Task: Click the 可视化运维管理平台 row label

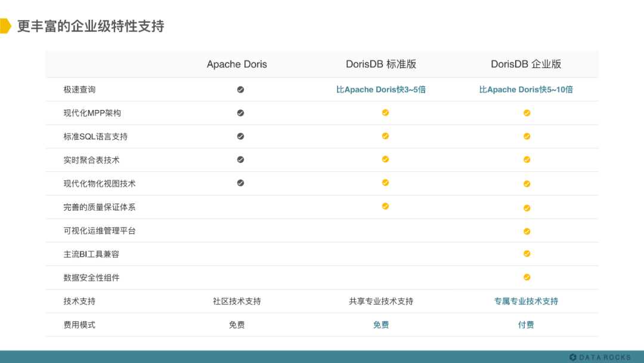Action: coord(100,230)
